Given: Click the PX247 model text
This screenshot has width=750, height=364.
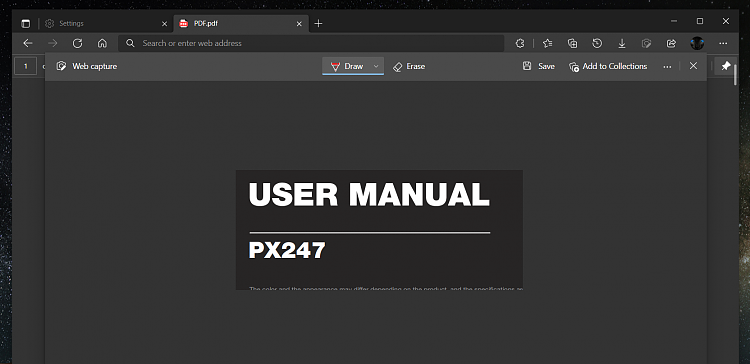Looking at the screenshot, I should coord(287,250).
